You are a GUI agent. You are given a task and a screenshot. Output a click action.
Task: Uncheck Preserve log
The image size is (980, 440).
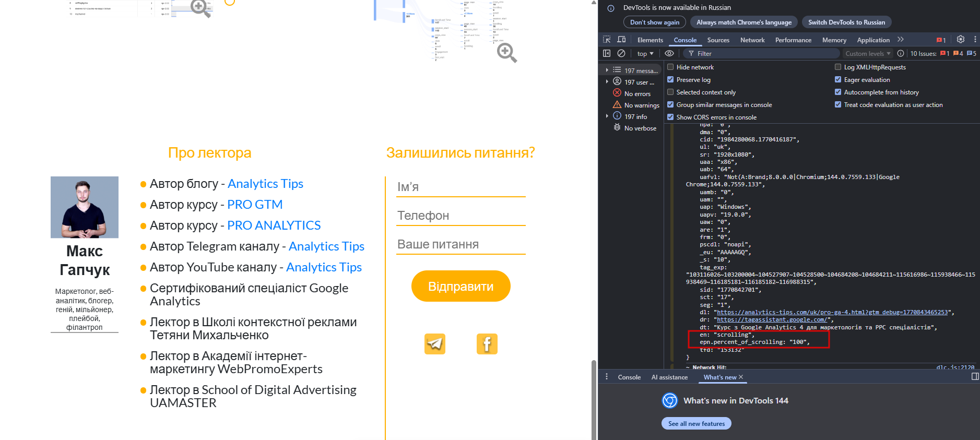[670, 79]
